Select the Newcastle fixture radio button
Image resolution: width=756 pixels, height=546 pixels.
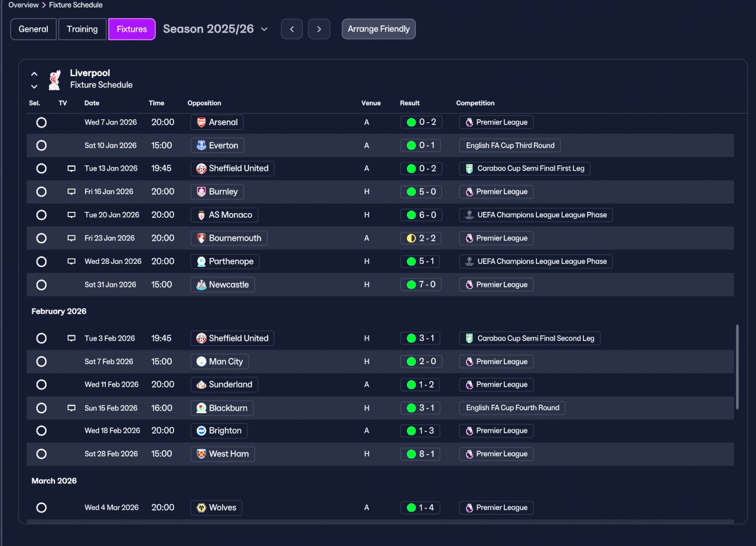(x=41, y=285)
